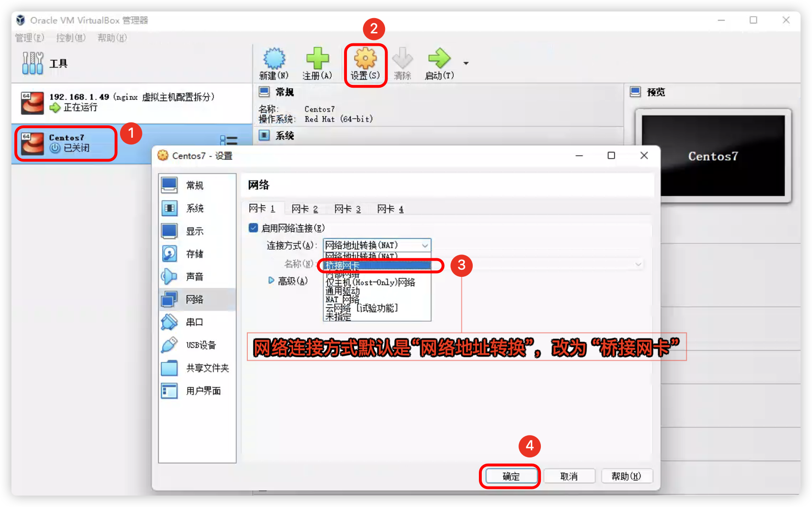Open 网络 settings category
Viewport: 812px width, 507px height.
pyautogui.click(x=197, y=299)
